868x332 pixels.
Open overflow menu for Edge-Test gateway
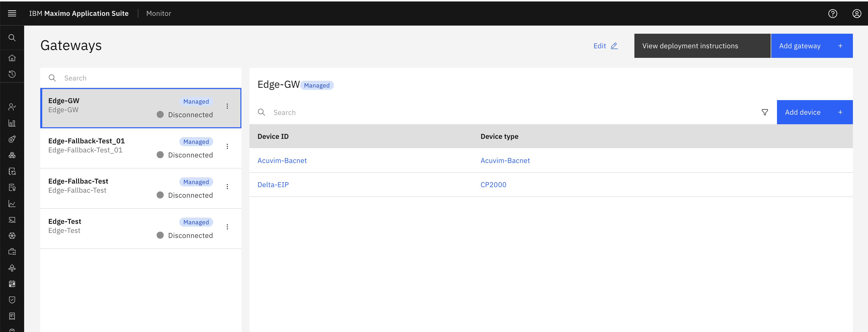[228, 227]
